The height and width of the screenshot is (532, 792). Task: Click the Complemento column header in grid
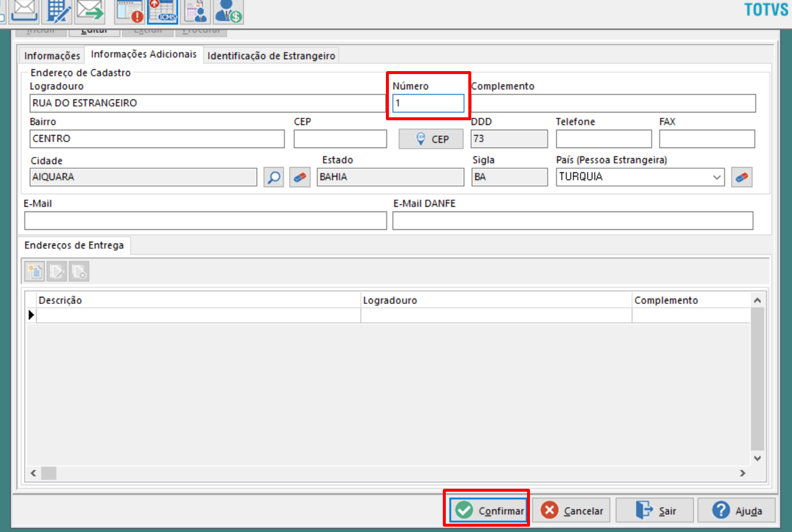coord(691,300)
